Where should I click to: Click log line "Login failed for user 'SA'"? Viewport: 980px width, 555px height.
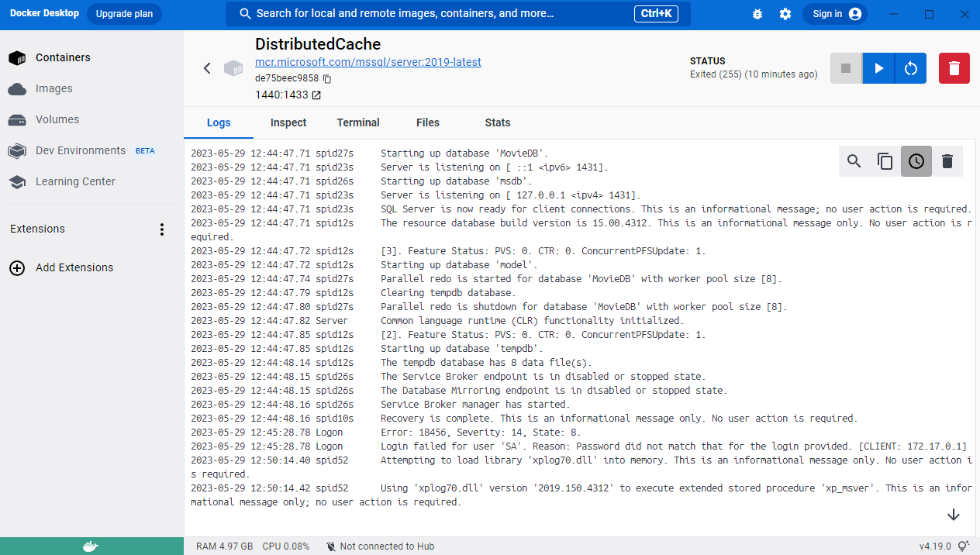674,446
